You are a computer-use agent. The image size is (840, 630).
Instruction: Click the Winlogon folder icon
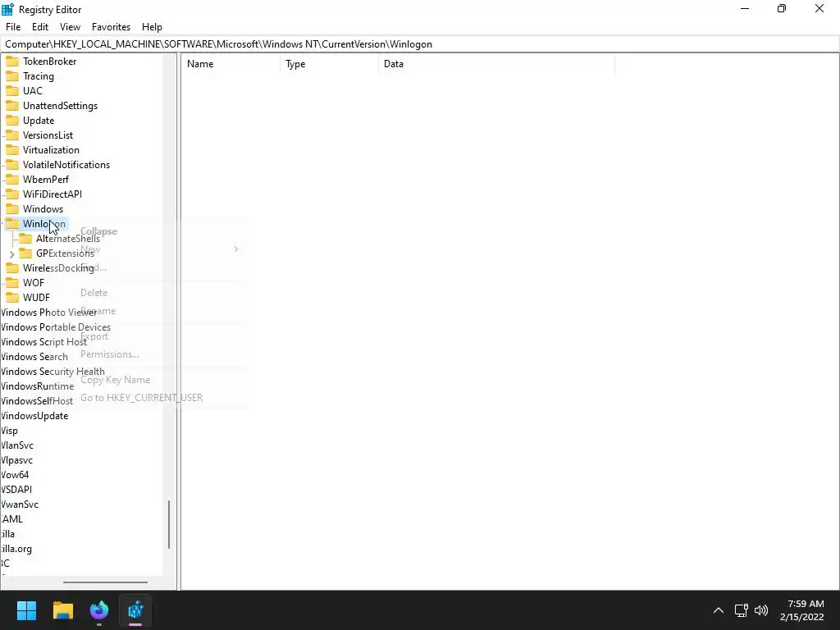(11, 223)
